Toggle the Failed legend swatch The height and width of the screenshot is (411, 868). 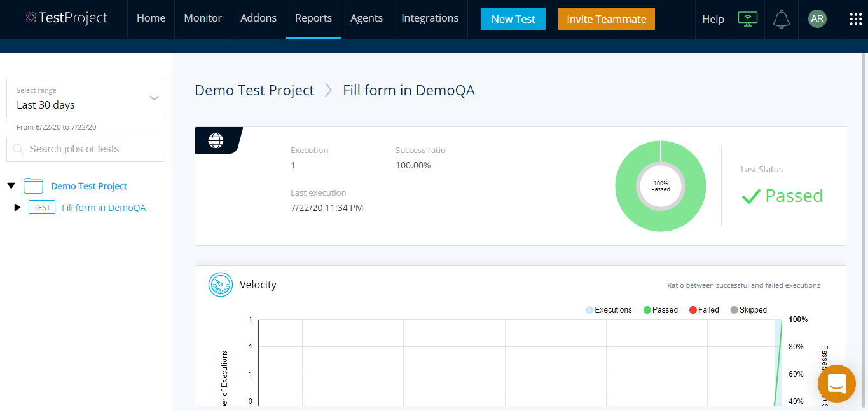(693, 310)
